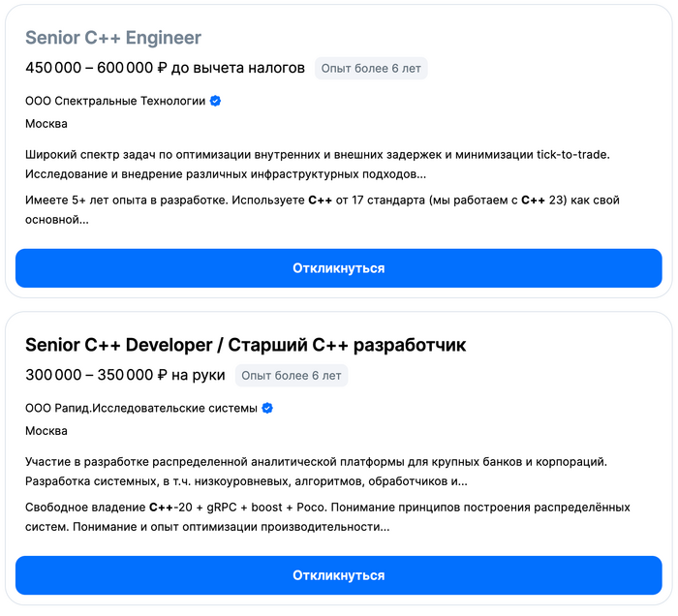
Task: Click the experience badge on Senior C++ Developer card
Action: tap(291, 375)
